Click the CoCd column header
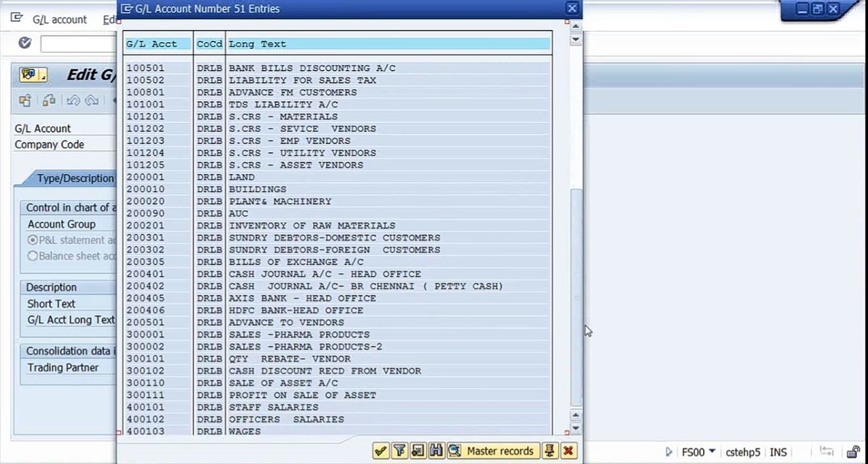This screenshot has height=464, width=868. [x=209, y=44]
